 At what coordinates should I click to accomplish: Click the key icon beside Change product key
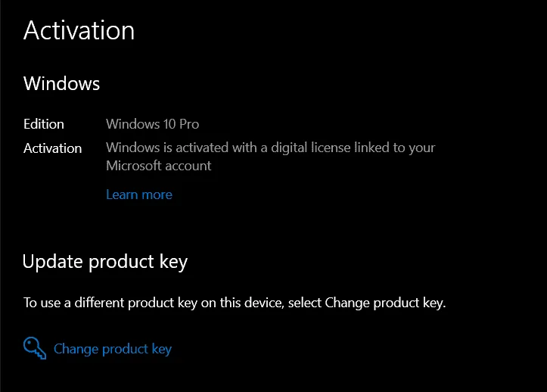tap(35, 348)
